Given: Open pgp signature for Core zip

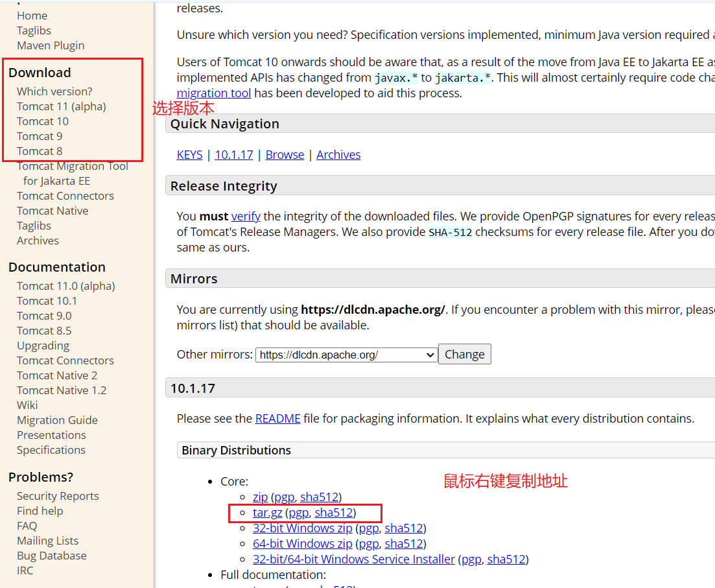Looking at the screenshot, I should (284, 497).
